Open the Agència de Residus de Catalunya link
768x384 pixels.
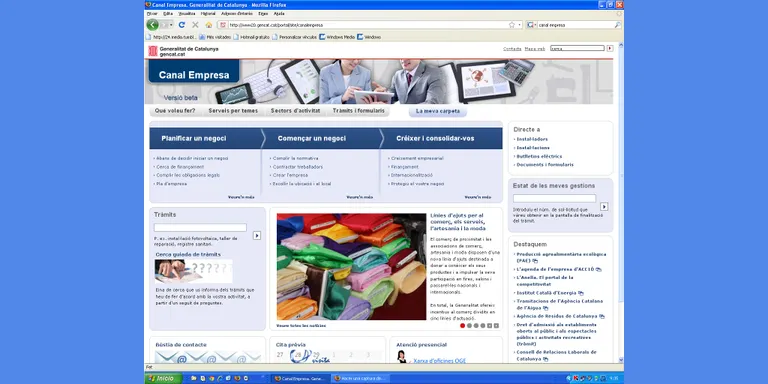557,316
